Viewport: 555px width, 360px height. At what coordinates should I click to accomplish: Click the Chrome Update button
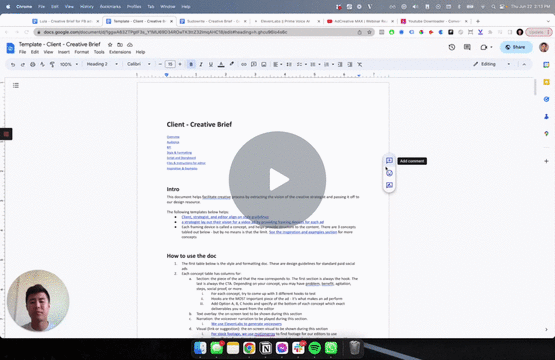(539, 32)
